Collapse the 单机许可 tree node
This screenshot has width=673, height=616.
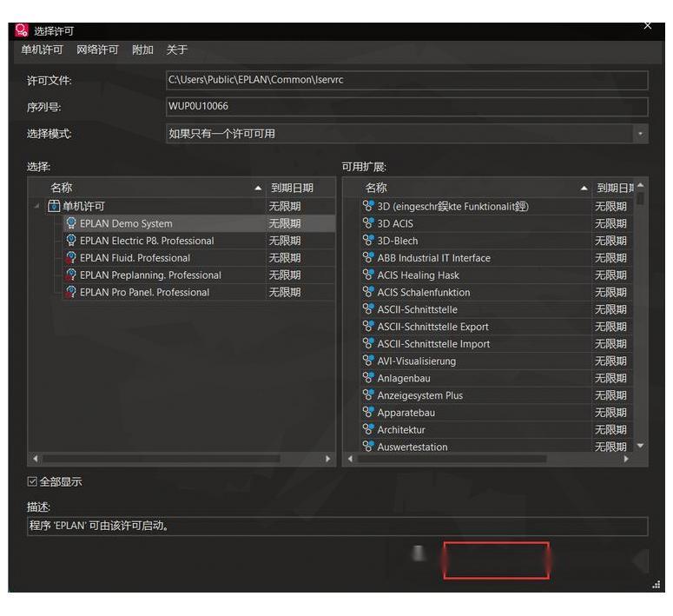[36, 207]
